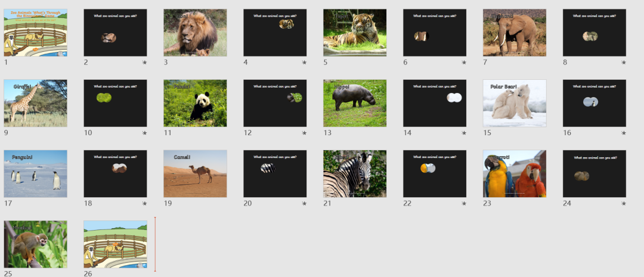This screenshot has height=277, width=644.
Task: Click the animation star under slide 20
Action: click(x=304, y=204)
